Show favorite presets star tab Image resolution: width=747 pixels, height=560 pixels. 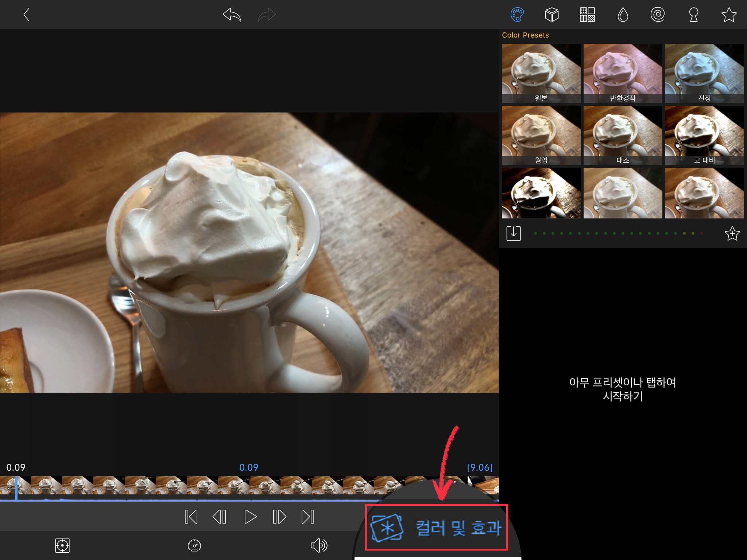tap(729, 15)
